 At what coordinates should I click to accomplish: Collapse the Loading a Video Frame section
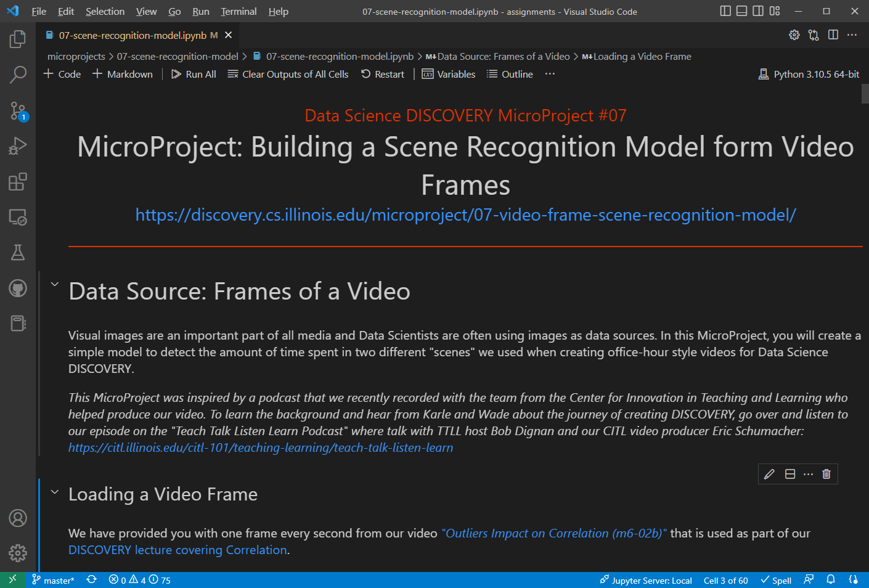click(x=55, y=492)
